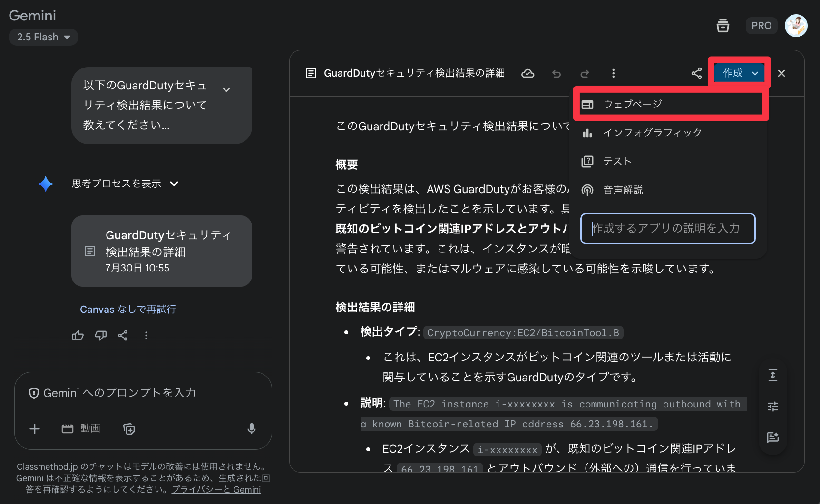Open the 2.5 Flash model selector
This screenshot has height=504, width=820.
[43, 37]
